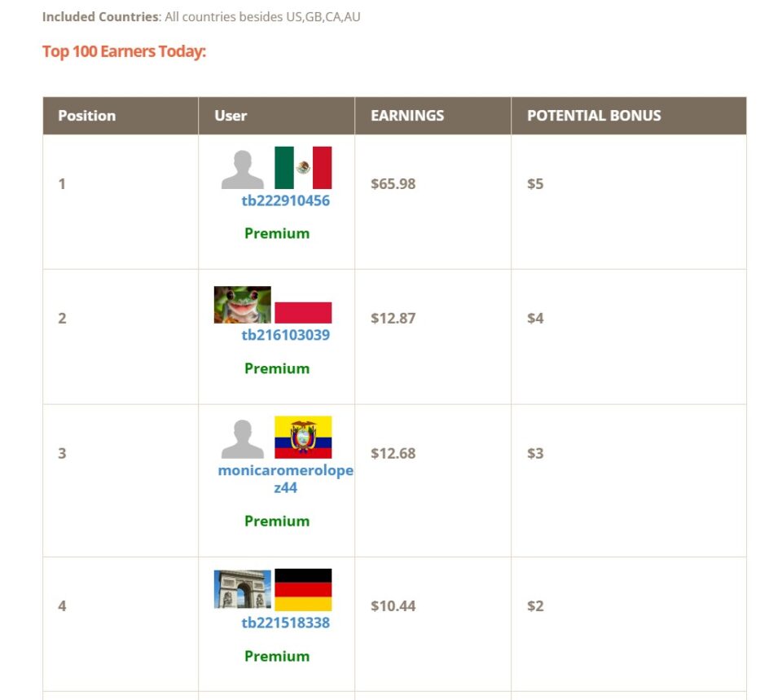
Task: Click the gray avatar beside tb222910456
Action: click(x=243, y=169)
